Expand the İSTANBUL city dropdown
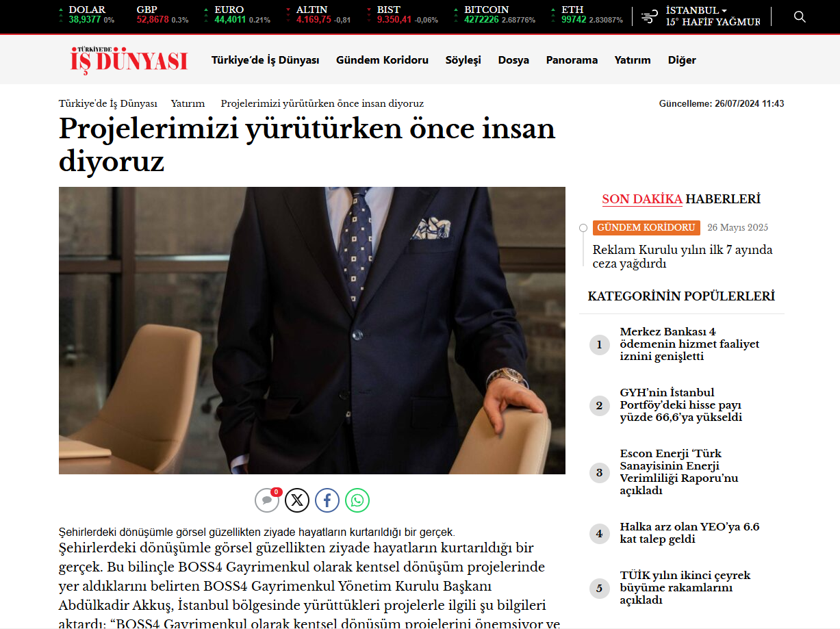The image size is (840, 629). 696,10
